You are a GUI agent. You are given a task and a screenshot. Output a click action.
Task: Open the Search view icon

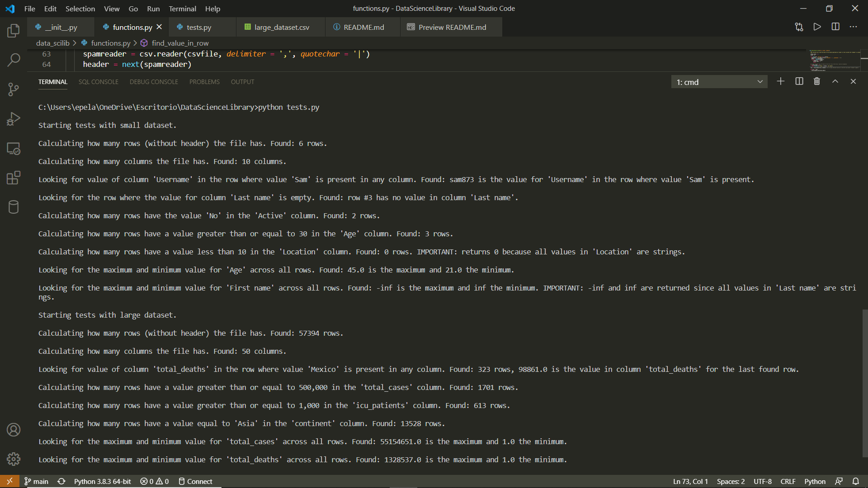(14, 60)
